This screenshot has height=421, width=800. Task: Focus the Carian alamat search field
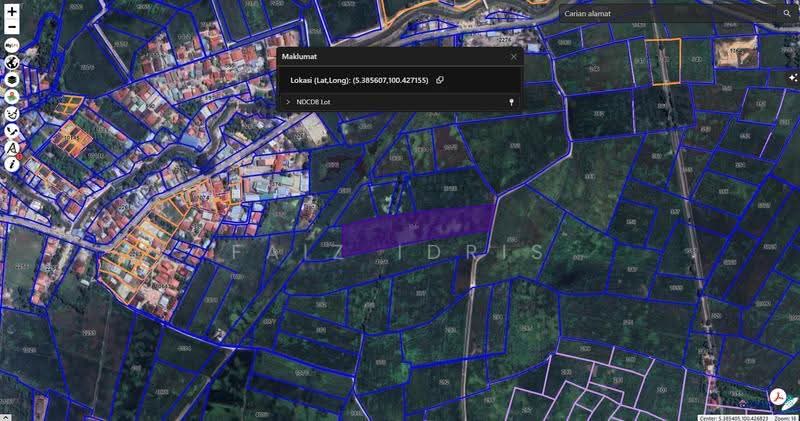tap(668, 14)
